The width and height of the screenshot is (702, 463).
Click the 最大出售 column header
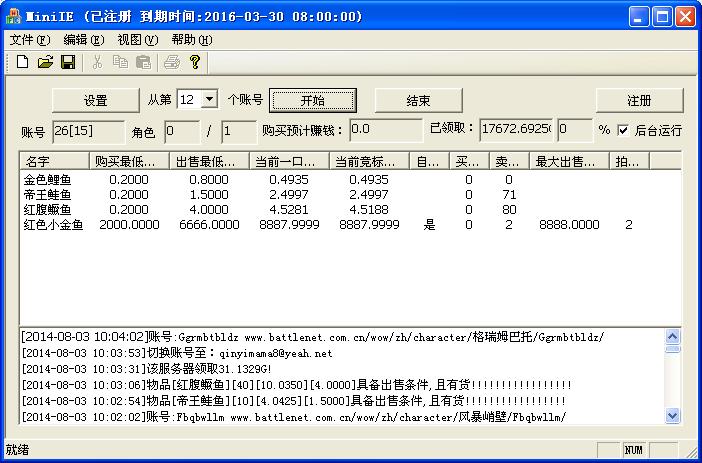[569, 161]
